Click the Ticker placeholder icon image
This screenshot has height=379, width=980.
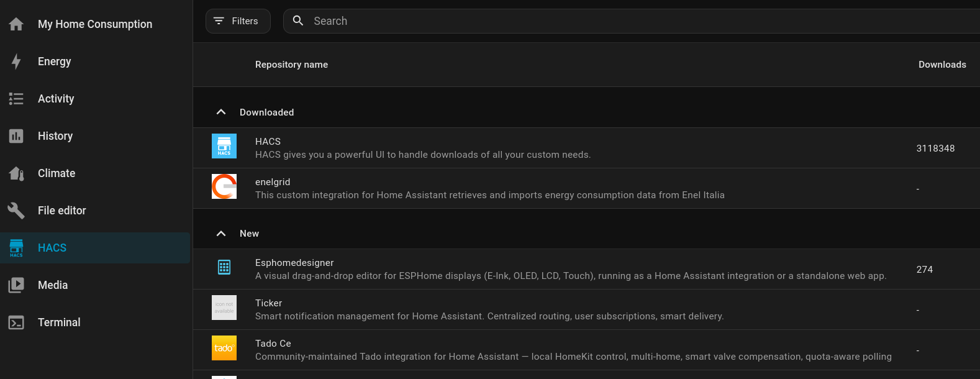[224, 308]
